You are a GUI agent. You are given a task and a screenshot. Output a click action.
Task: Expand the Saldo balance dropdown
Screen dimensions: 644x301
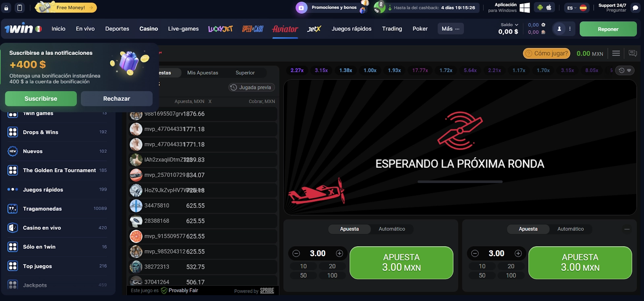pyautogui.click(x=510, y=25)
